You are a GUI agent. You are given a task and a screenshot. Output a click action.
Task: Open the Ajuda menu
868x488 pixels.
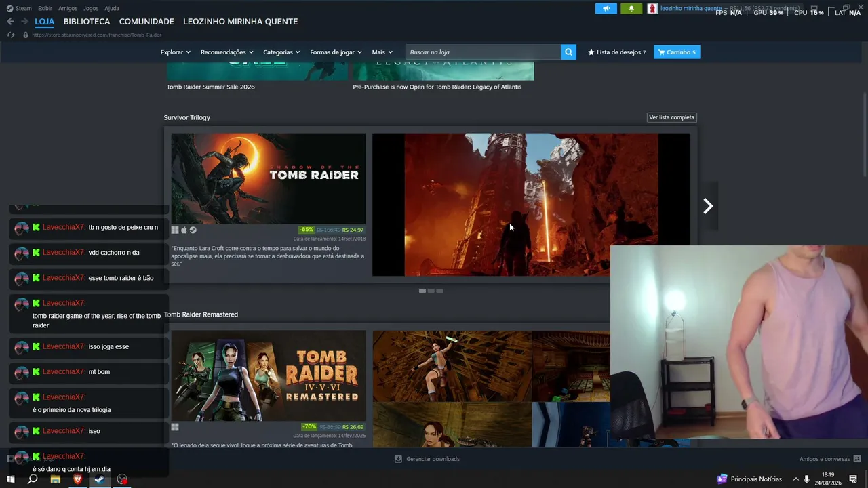click(112, 8)
